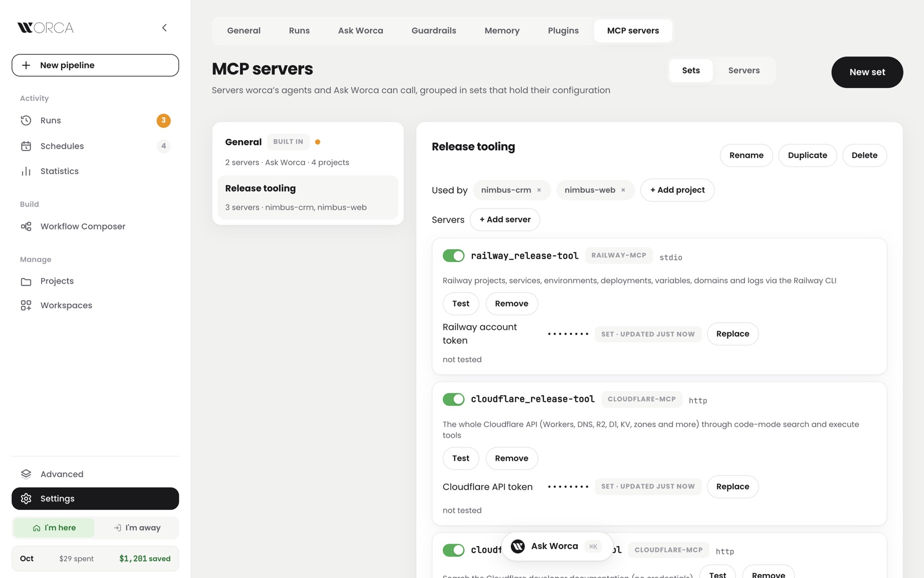924x578 pixels.
Task: Replace the Railway account token
Action: (733, 334)
